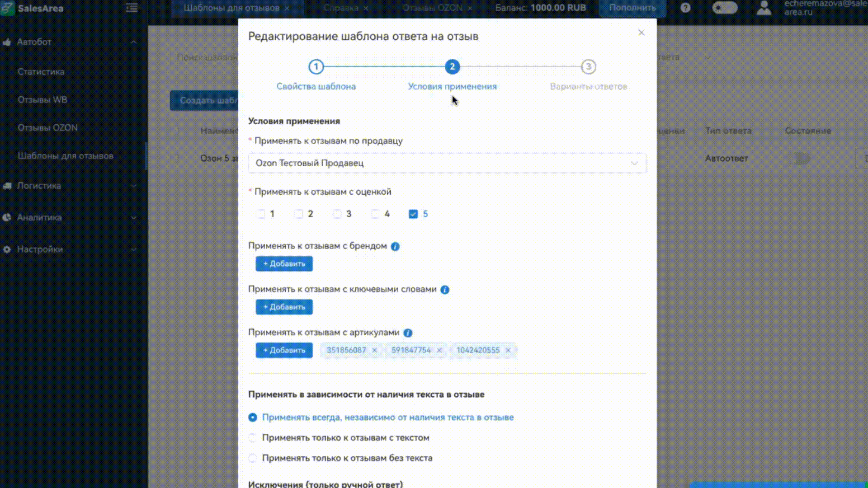This screenshot has height=488, width=868.
Task: Select step 2 circle indicator
Action: click(x=452, y=67)
